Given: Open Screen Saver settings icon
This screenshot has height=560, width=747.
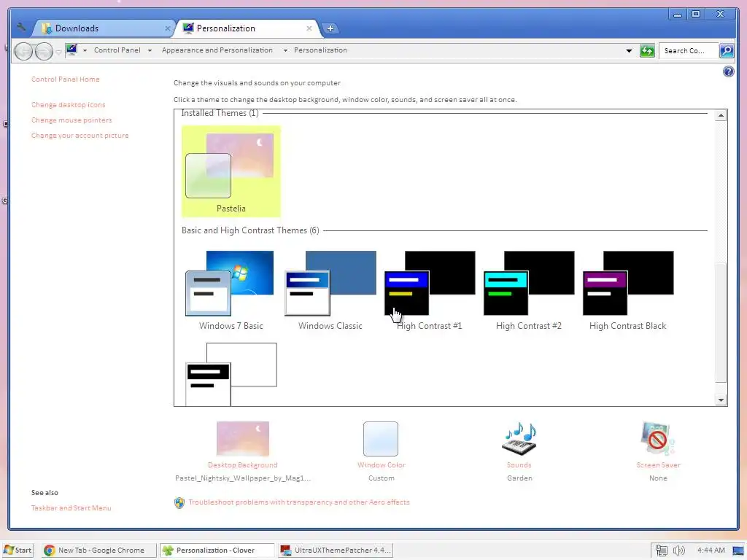Looking at the screenshot, I should pos(658,438).
